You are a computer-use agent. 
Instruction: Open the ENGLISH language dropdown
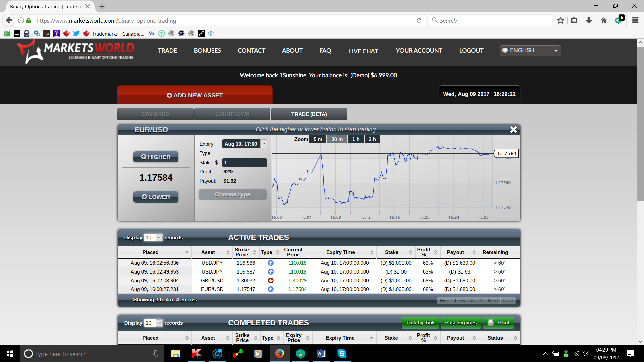point(530,51)
